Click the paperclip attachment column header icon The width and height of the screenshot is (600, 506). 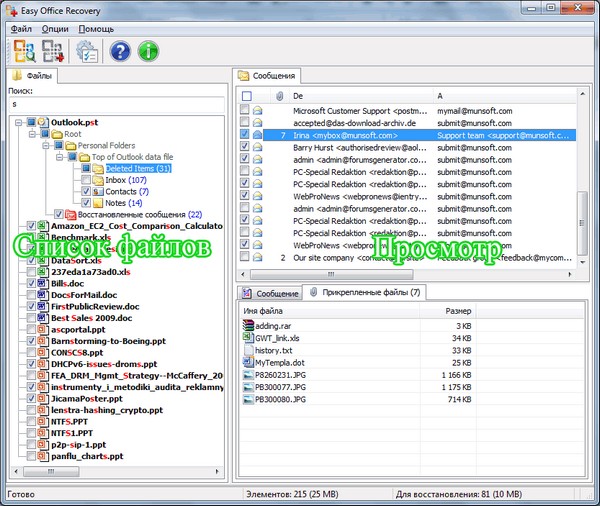point(279,95)
